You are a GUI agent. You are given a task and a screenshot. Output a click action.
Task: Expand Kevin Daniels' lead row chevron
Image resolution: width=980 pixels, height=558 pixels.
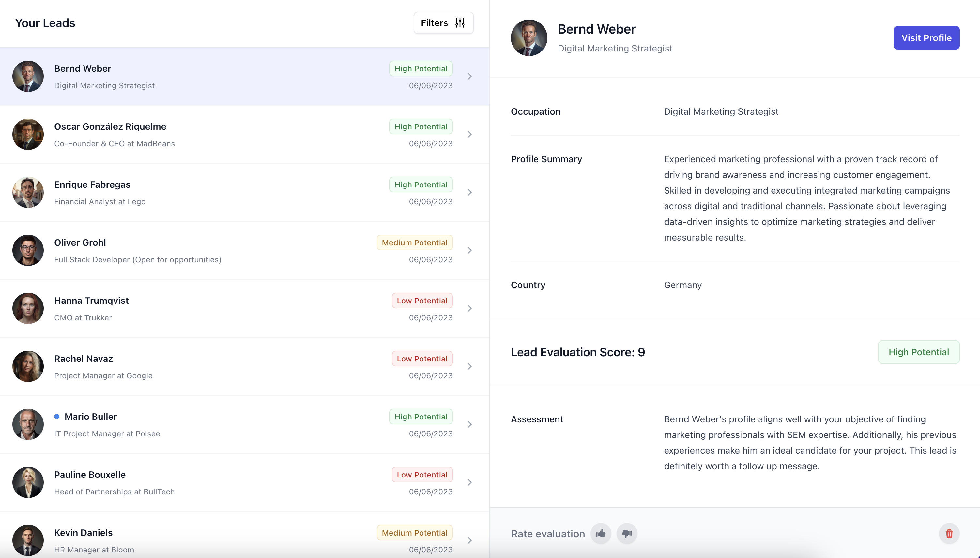469,540
